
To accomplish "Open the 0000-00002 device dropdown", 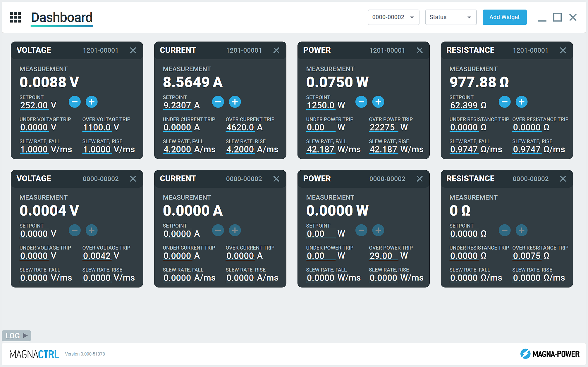I will pos(393,17).
